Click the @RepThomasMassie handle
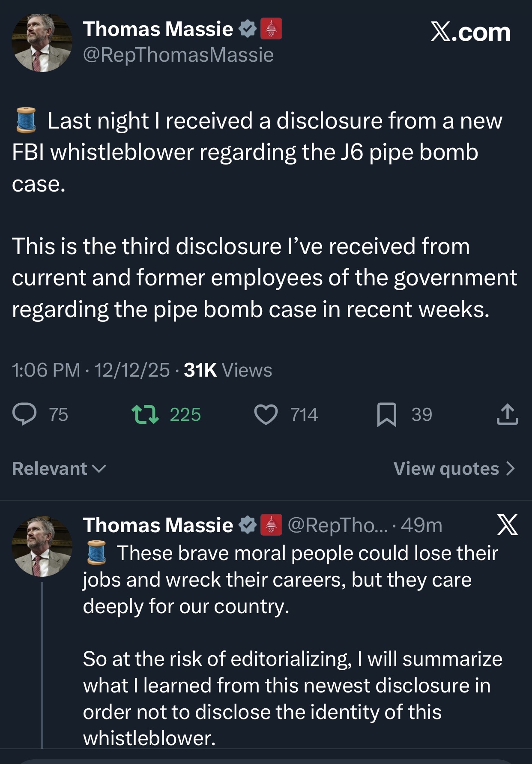 pos(178,55)
